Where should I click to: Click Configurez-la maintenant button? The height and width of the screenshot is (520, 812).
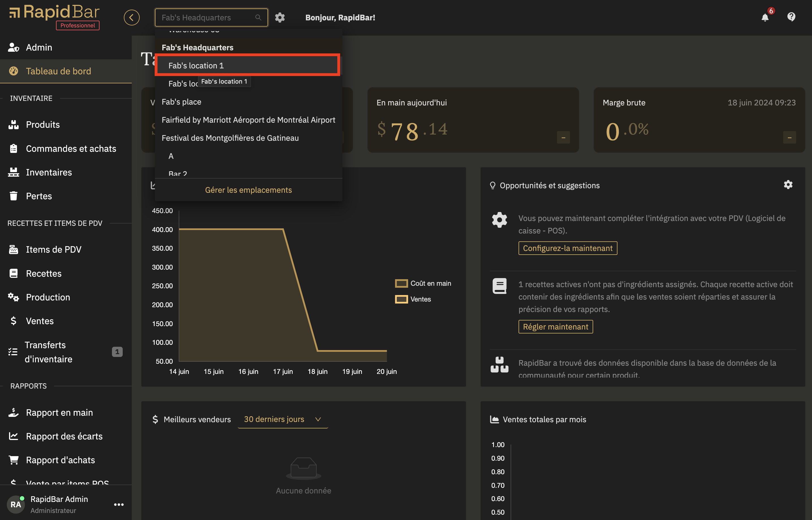(x=568, y=248)
